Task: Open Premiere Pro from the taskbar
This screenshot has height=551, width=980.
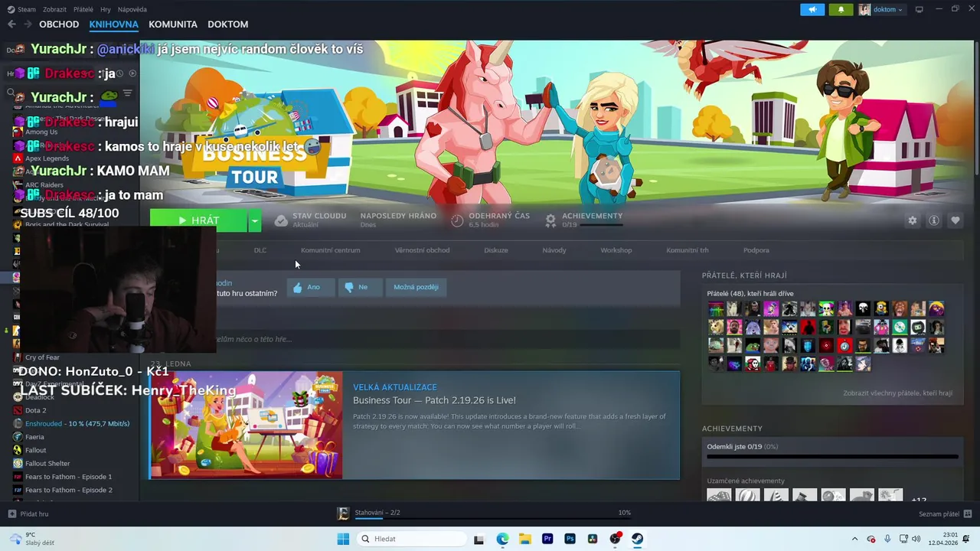Action: [x=547, y=539]
